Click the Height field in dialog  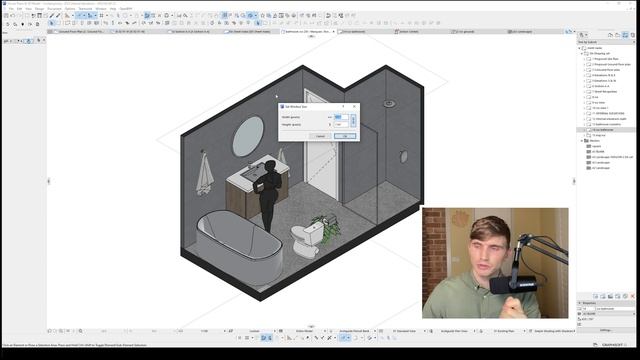click(x=341, y=124)
